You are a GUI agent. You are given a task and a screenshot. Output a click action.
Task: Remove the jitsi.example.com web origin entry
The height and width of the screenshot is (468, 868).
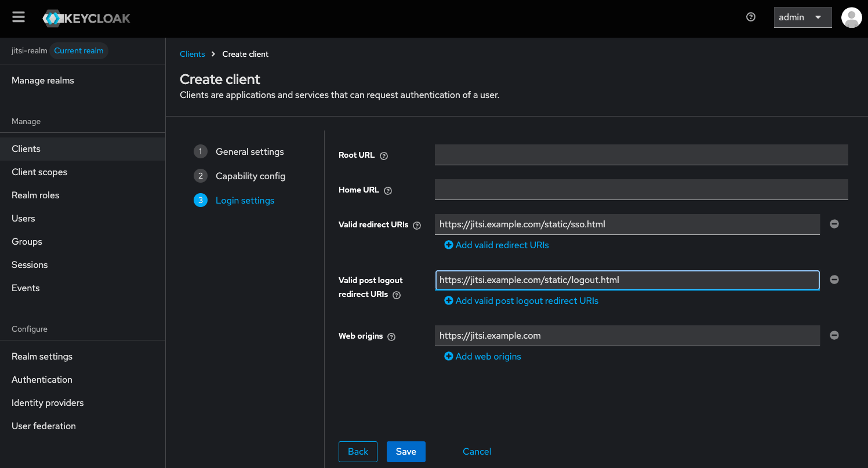[x=834, y=335]
